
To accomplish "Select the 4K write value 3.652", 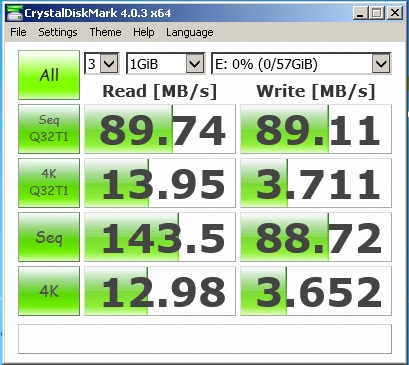I will click(x=316, y=291).
